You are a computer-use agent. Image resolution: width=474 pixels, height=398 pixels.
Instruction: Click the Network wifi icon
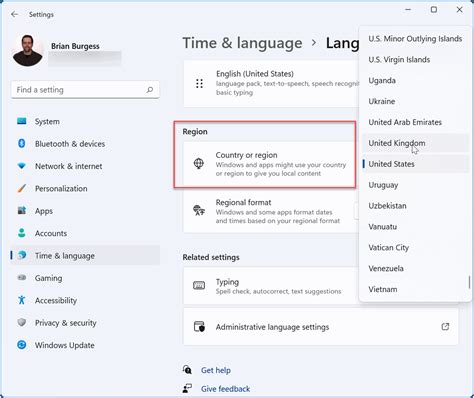pos(22,166)
